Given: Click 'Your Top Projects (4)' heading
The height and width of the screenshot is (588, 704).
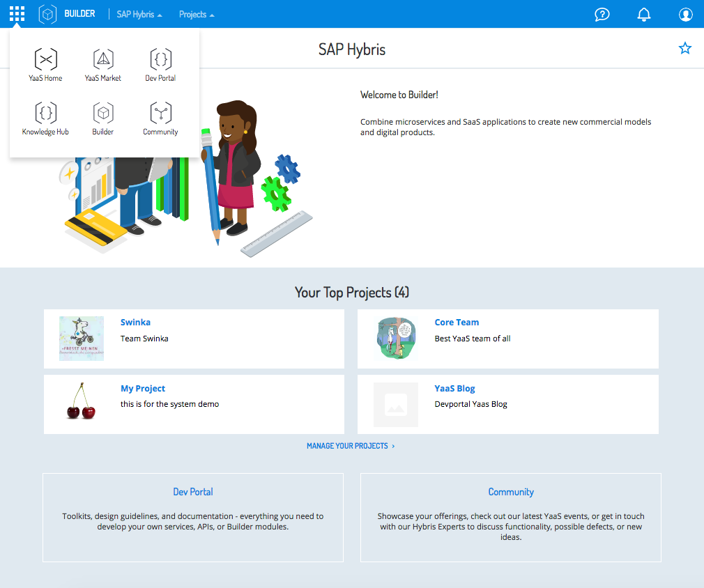Looking at the screenshot, I should tap(351, 292).
